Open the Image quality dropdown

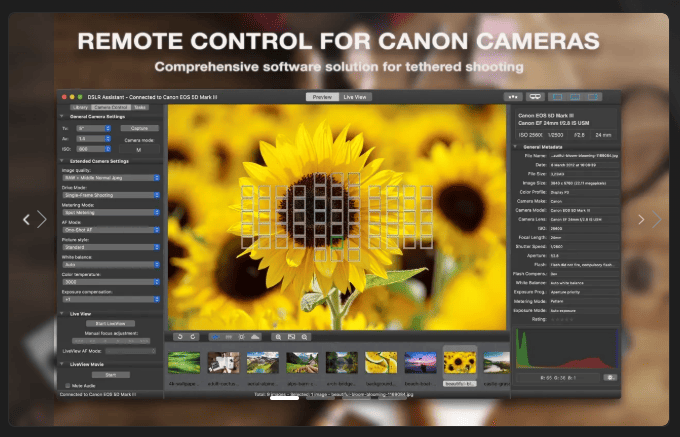tap(111, 178)
